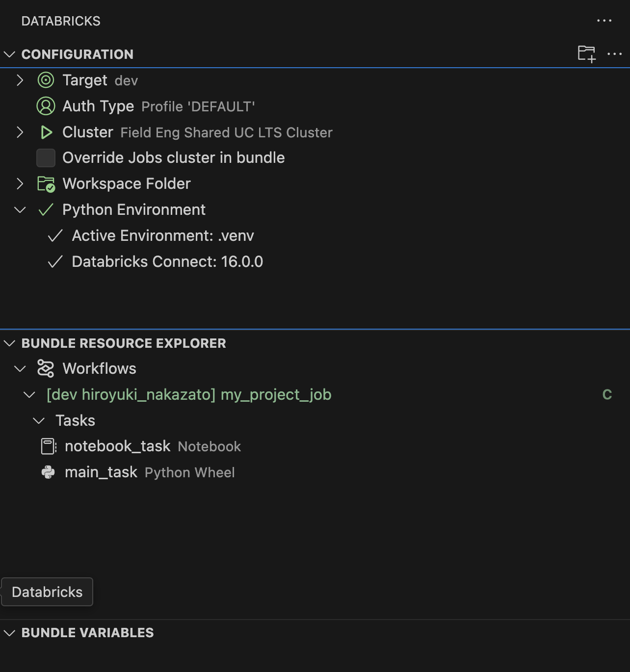This screenshot has width=630, height=672.
Task: Click the Auth Type profile icon
Action: pos(46,106)
